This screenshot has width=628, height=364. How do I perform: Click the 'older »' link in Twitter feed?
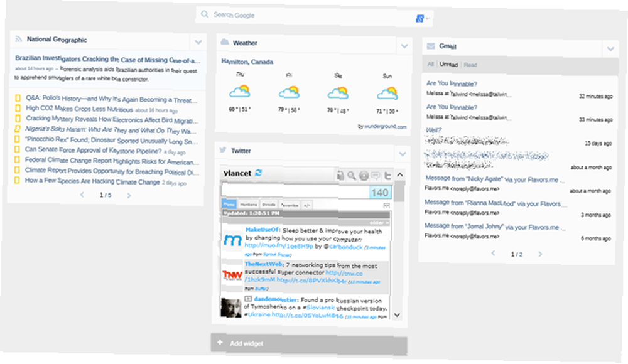(x=379, y=222)
